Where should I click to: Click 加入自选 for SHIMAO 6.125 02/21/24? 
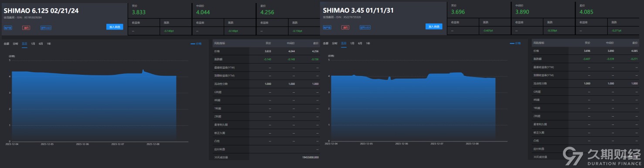point(115,27)
